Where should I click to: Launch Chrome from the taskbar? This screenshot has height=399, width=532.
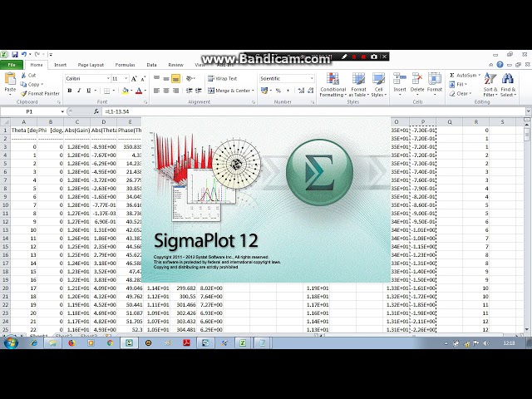point(110,343)
